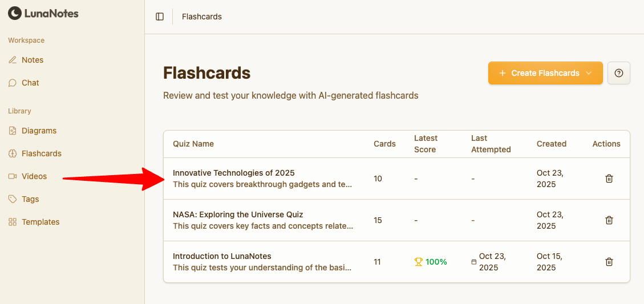Expand the Create Flashcards dropdown arrow

[x=589, y=73]
